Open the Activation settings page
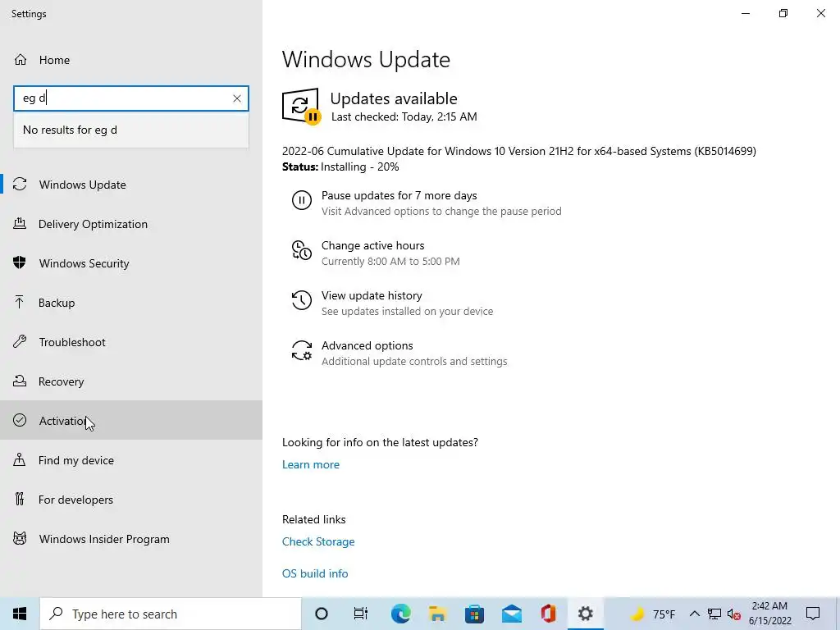Image resolution: width=840 pixels, height=630 pixels. (131, 421)
